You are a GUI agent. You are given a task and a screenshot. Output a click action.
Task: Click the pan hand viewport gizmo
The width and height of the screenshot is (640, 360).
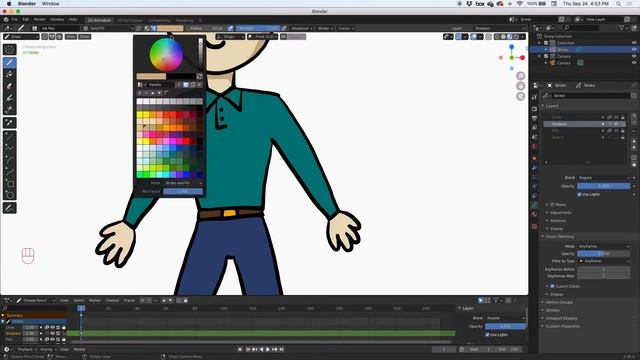click(x=520, y=86)
